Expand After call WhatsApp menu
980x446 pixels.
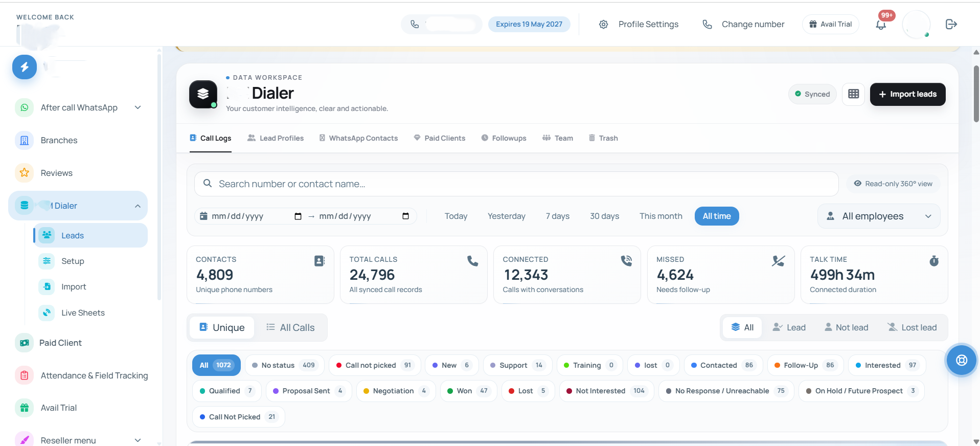click(x=138, y=107)
